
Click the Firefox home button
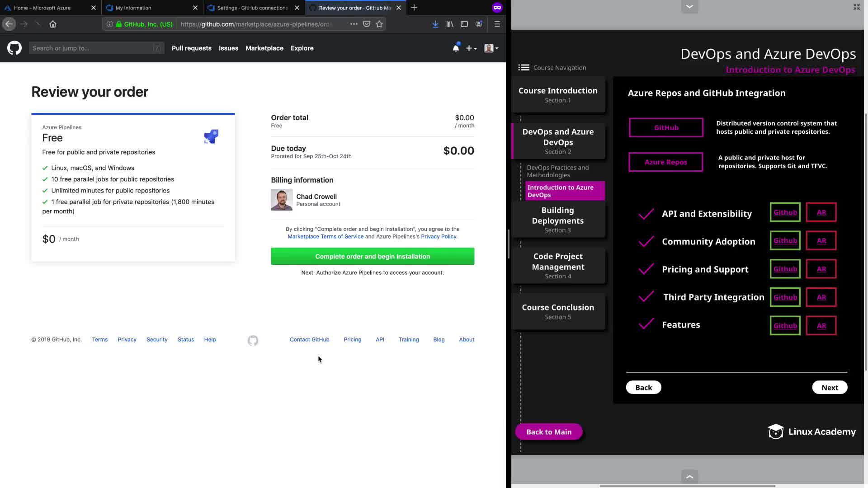tap(53, 24)
